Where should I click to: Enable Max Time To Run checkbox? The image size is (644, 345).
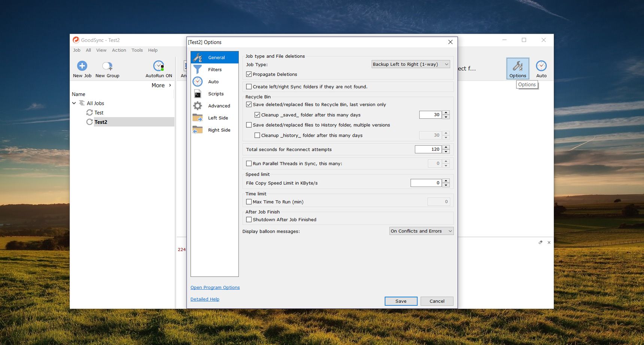(x=249, y=202)
